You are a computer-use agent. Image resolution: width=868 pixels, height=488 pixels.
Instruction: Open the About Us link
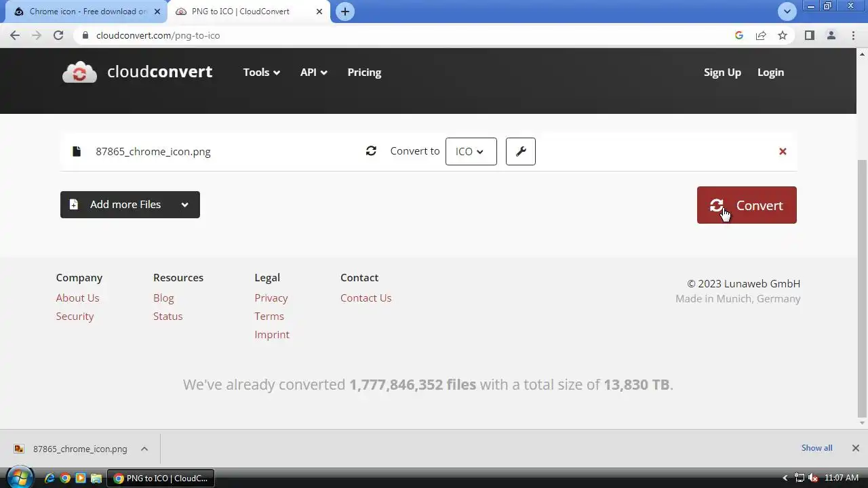click(77, 298)
